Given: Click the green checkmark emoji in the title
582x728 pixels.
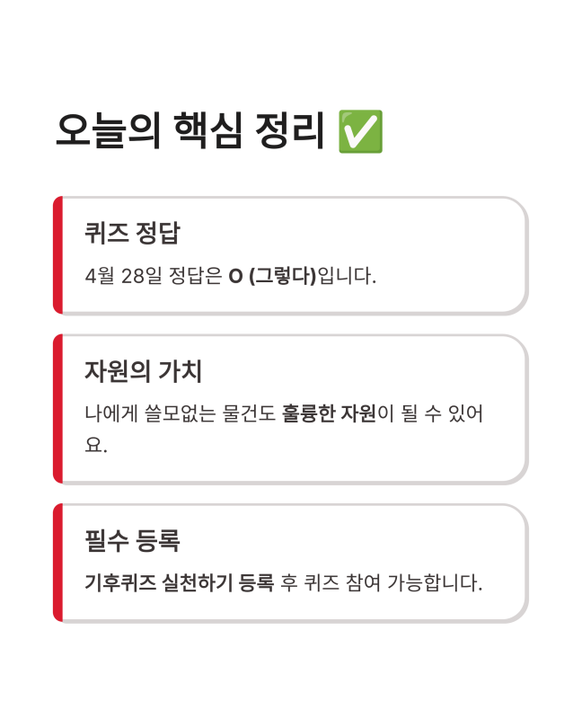Looking at the screenshot, I should [x=361, y=131].
